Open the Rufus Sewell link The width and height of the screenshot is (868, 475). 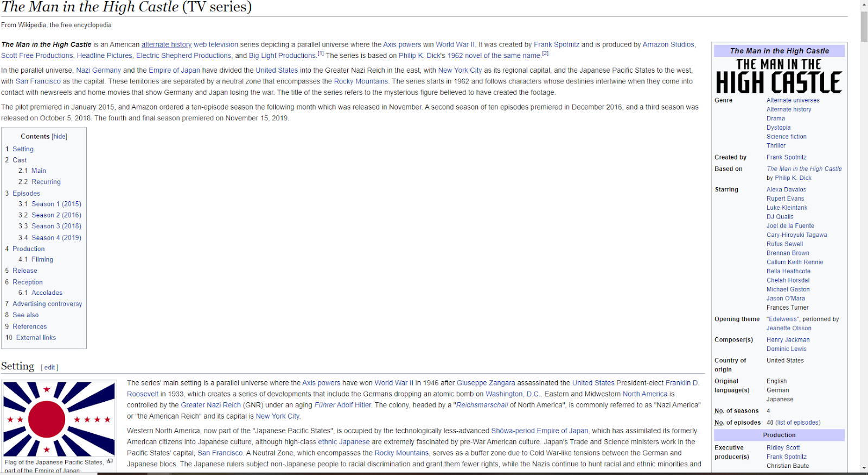click(x=784, y=244)
